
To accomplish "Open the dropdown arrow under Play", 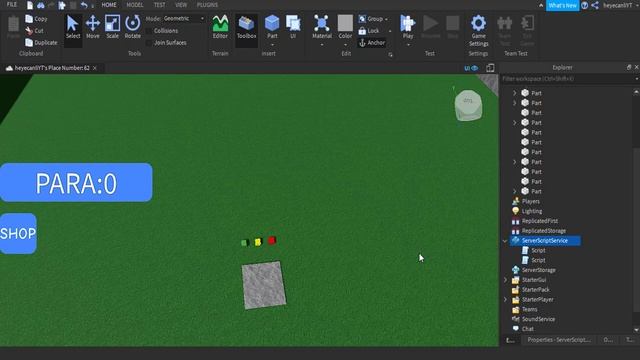I will tap(407, 45).
